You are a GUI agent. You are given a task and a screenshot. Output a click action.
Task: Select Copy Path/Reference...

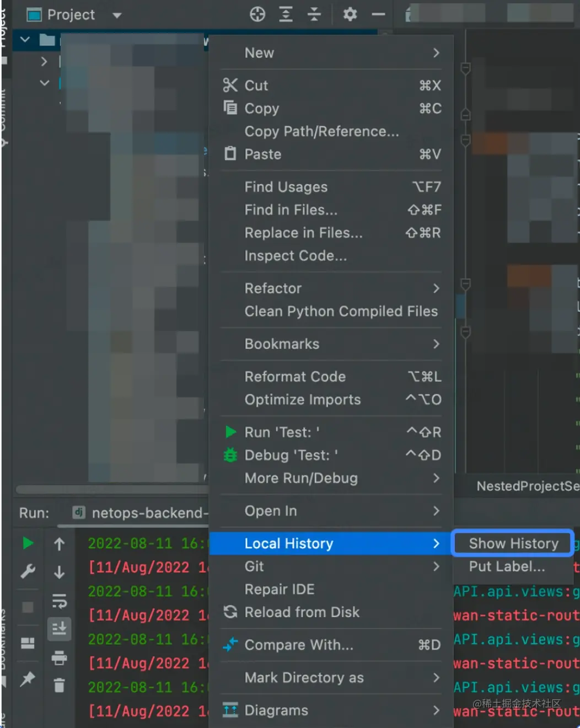331,131
